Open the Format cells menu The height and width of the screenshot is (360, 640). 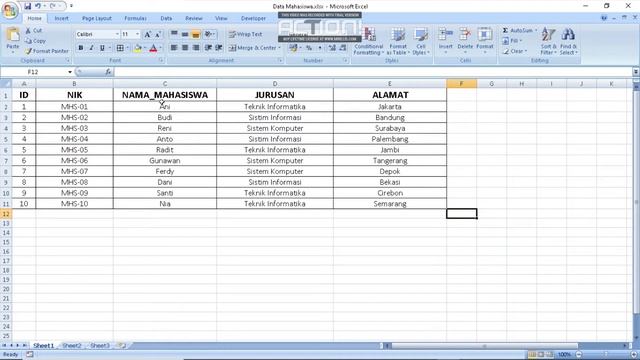[485, 40]
